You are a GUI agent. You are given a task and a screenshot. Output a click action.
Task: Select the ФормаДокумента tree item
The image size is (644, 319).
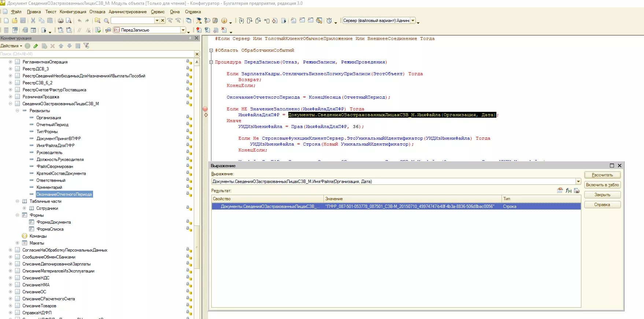(x=54, y=222)
